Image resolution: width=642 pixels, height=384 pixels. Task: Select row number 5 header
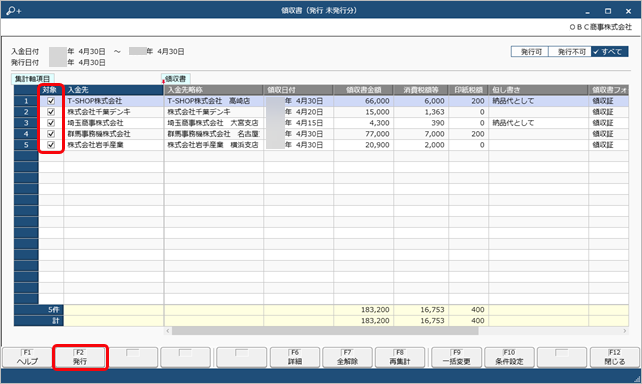(26, 145)
